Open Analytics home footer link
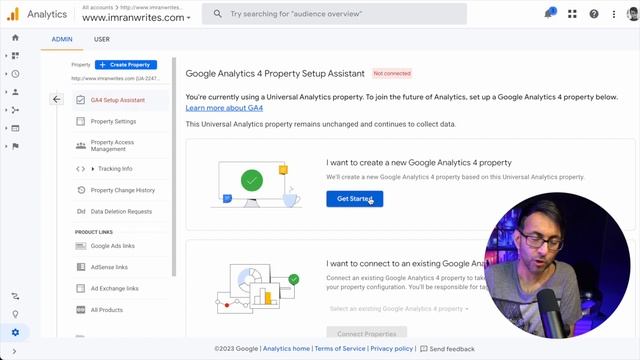Viewport: 640px width, 360px height. (x=286, y=349)
